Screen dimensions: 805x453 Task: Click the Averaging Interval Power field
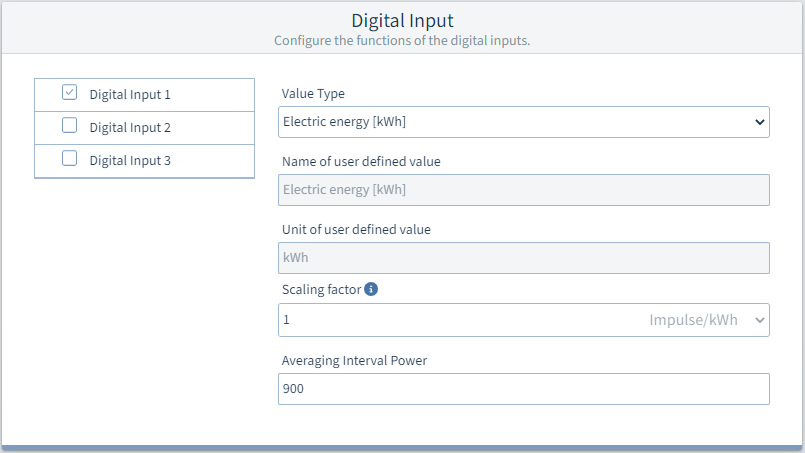(x=524, y=389)
